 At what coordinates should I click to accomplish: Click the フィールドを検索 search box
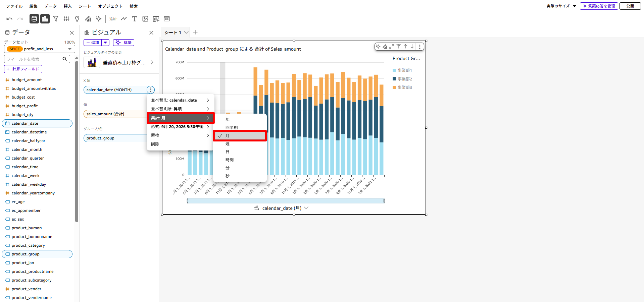(34, 59)
